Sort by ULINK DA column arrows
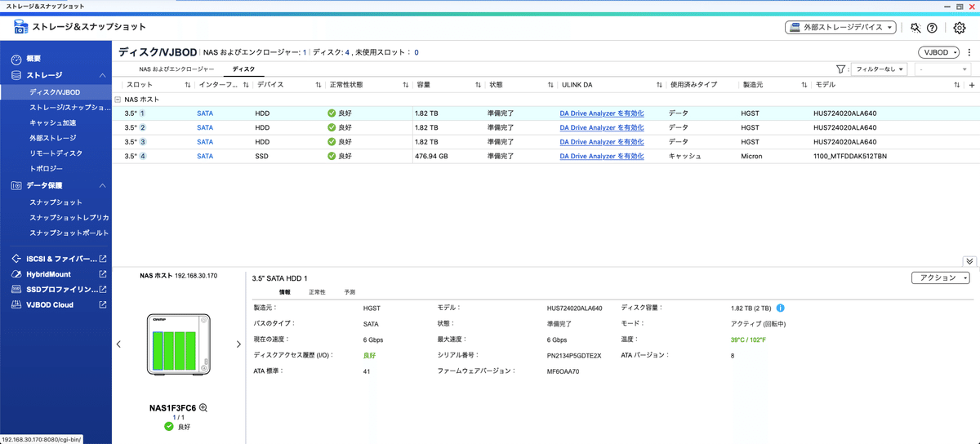This screenshot has width=980, height=444. coord(659,85)
